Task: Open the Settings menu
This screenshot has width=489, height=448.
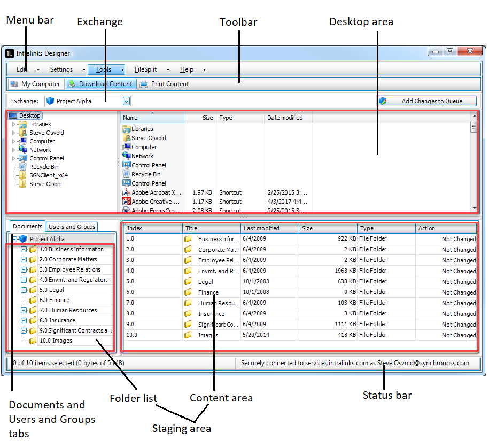Action: tap(67, 69)
